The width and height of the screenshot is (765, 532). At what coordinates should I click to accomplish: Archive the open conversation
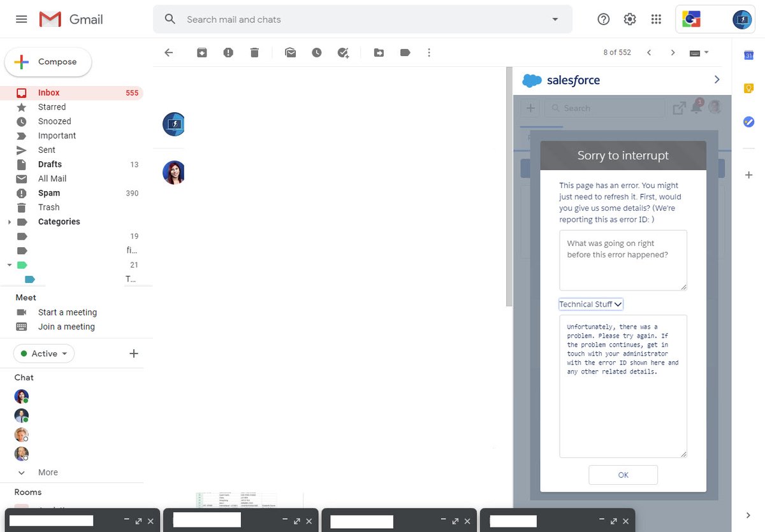coord(201,52)
